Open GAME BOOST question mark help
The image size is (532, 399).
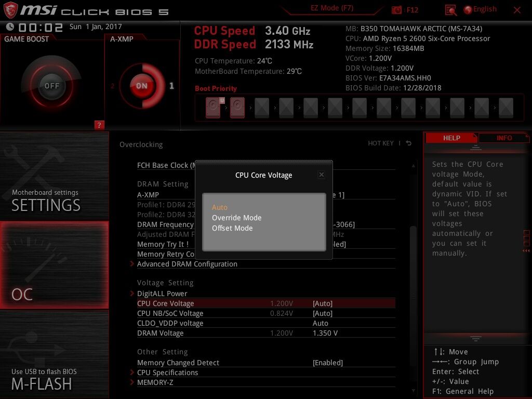(99, 125)
